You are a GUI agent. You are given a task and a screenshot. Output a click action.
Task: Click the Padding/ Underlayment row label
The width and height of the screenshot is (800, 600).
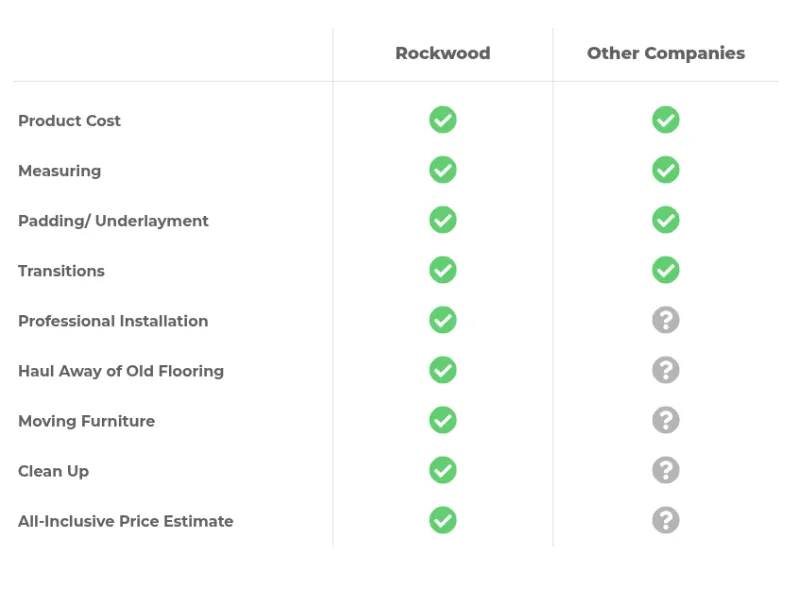(113, 221)
